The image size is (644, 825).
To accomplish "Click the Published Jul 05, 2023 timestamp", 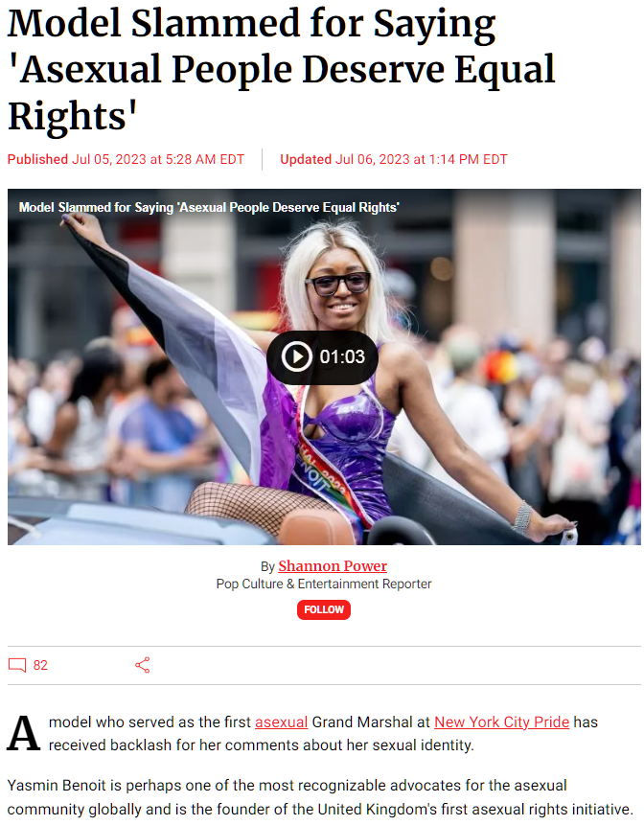I will (126, 159).
